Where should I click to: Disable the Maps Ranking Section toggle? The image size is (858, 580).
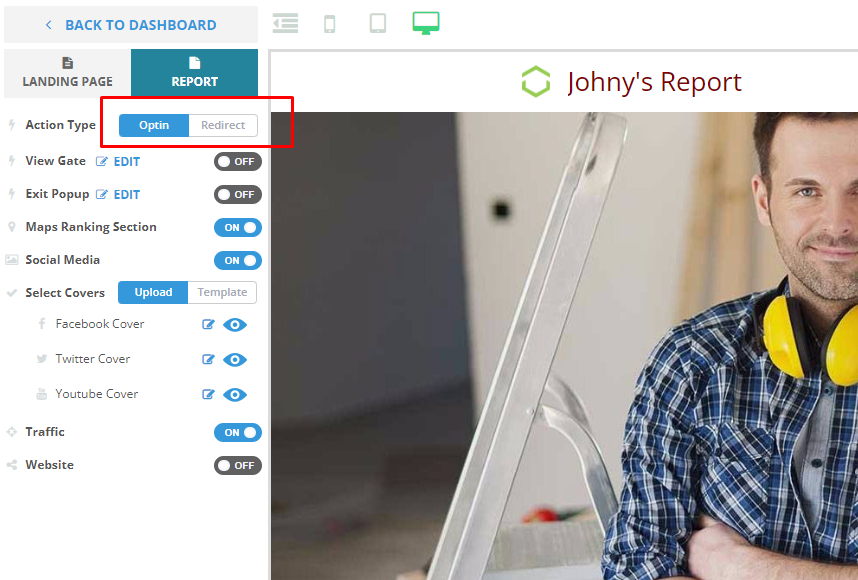click(x=237, y=227)
